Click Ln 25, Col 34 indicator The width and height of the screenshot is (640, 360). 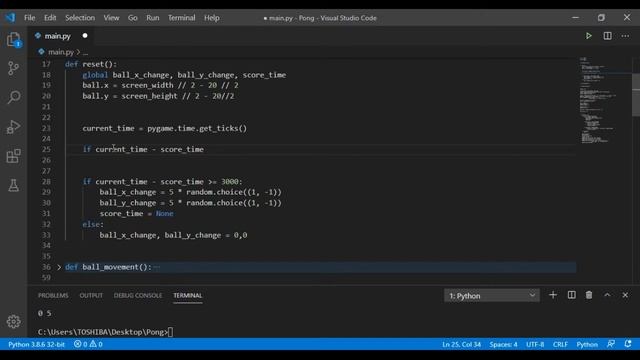pyautogui.click(x=462, y=344)
